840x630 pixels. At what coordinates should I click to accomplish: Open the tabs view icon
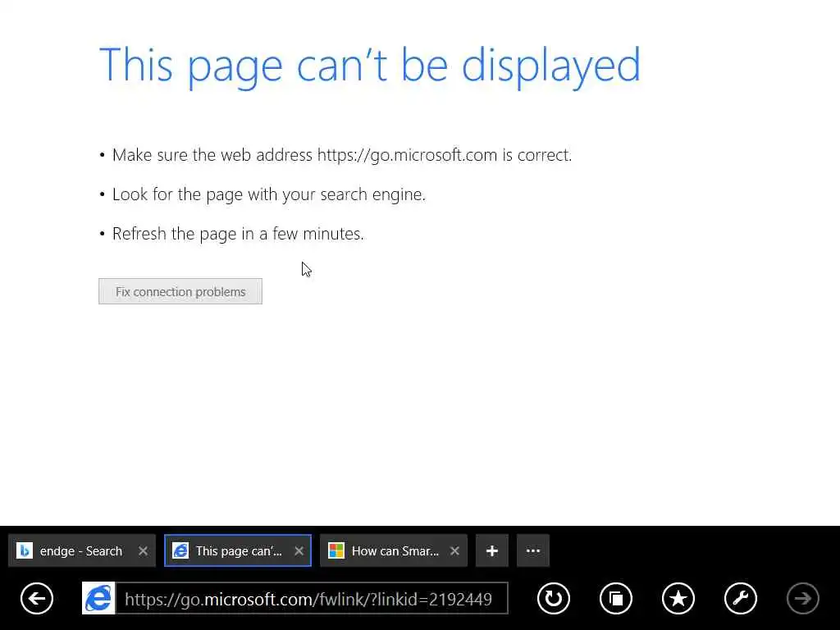coord(615,598)
